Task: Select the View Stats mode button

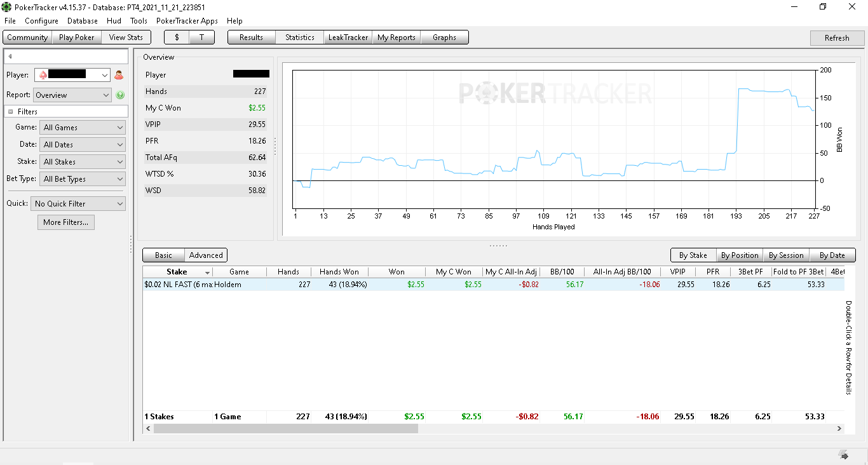Action: [126, 37]
